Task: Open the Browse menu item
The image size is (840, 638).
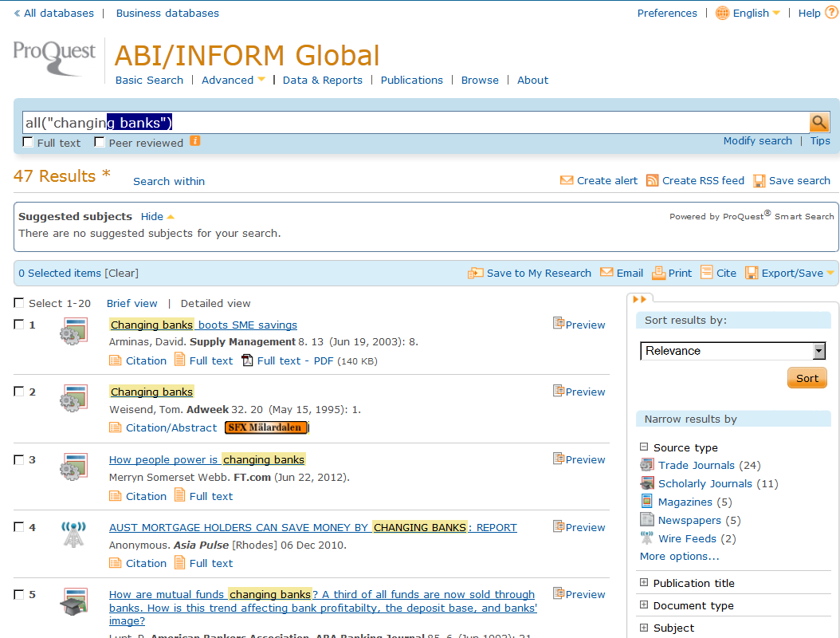Action: pyautogui.click(x=480, y=80)
